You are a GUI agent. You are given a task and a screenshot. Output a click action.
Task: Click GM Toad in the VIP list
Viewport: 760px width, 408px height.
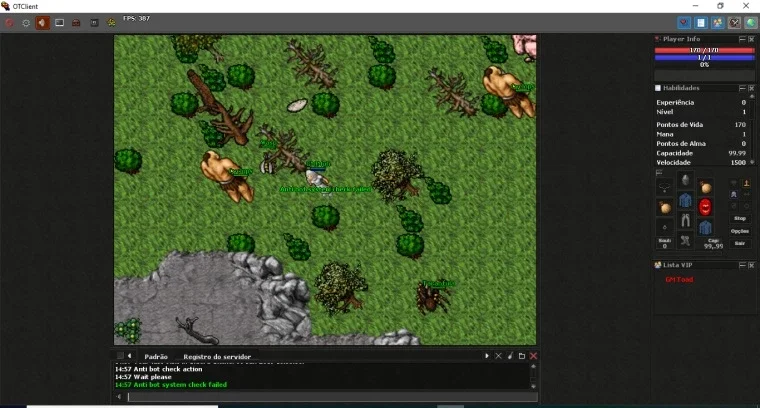coord(679,280)
